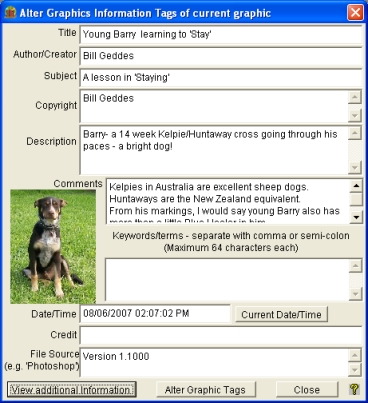
Task: Click Keywords box scroll up arrow
Action: tap(355, 266)
